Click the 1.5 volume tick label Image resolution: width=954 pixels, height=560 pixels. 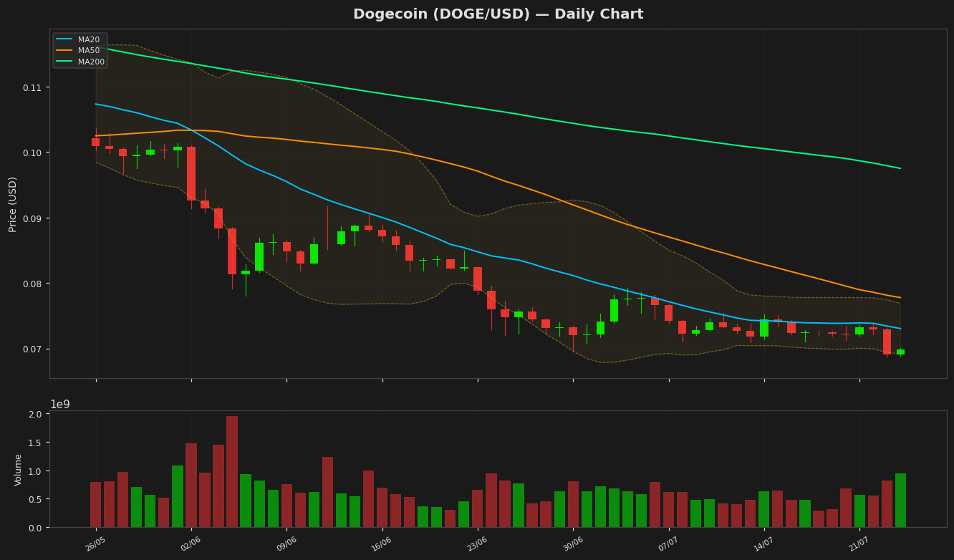click(x=35, y=443)
